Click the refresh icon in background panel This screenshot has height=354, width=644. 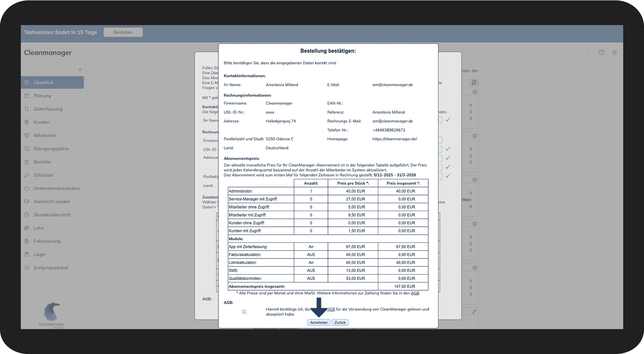tap(474, 82)
